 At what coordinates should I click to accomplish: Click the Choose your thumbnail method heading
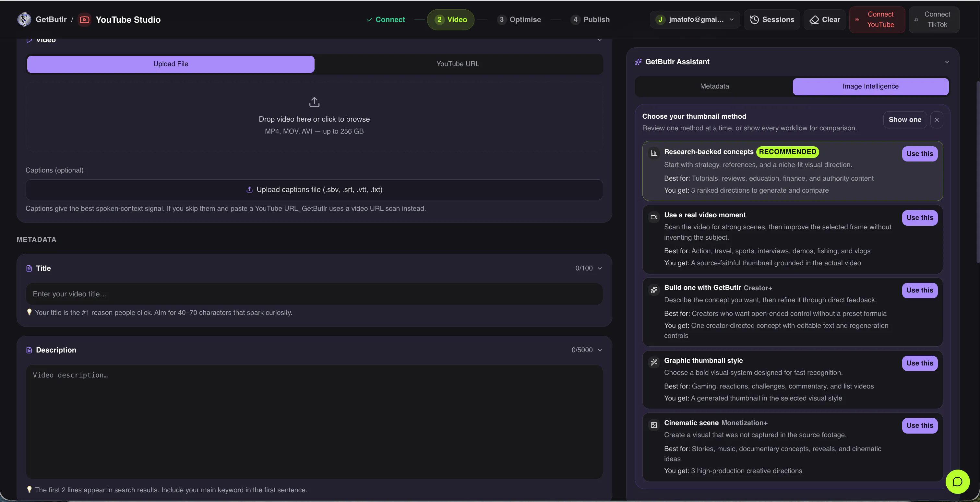pos(694,116)
